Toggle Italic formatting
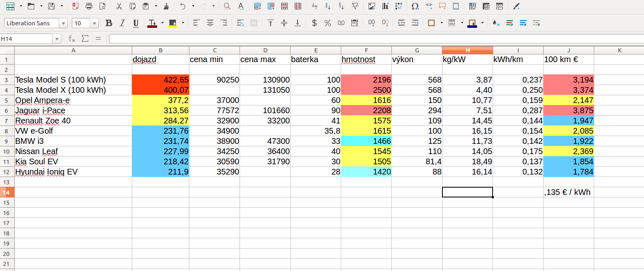This screenshot has height=271, width=644. [x=122, y=23]
